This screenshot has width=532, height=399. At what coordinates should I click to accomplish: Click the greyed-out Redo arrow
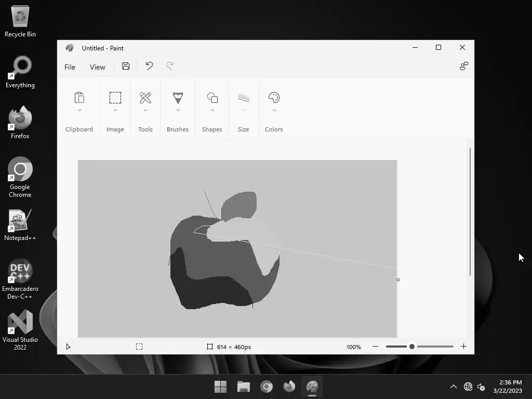(170, 66)
